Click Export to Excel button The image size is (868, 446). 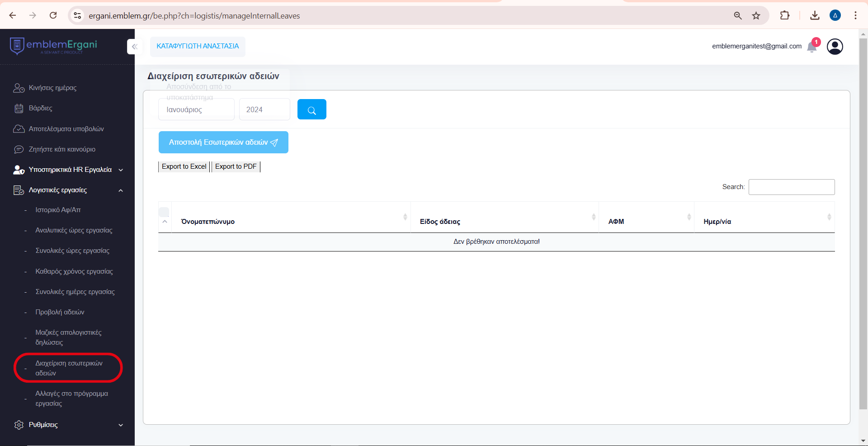tap(184, 166)
